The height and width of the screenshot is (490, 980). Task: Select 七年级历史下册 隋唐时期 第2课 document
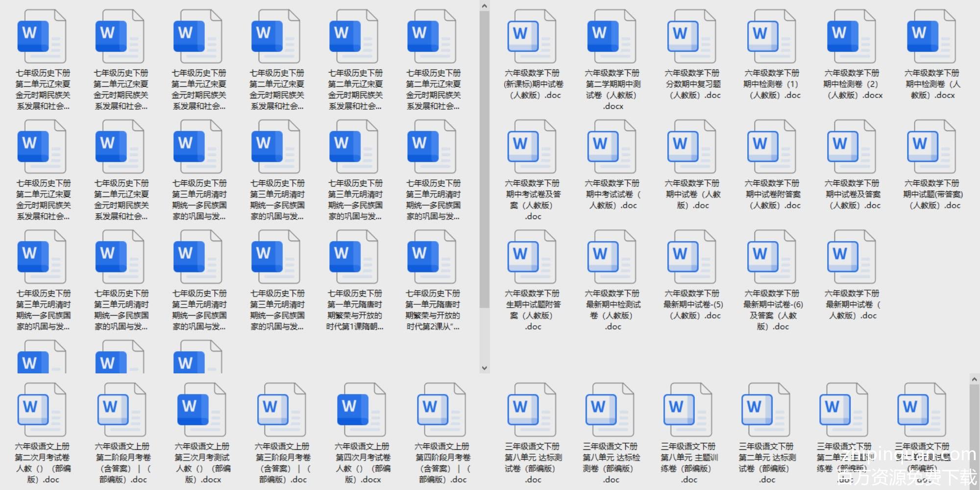432,256
